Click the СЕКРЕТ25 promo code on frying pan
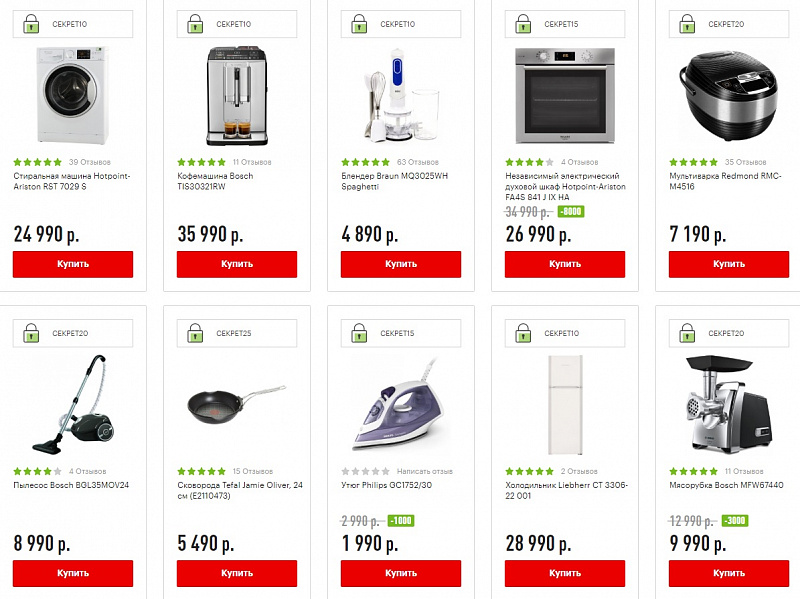Screen dimensions: 800x599 234,333
